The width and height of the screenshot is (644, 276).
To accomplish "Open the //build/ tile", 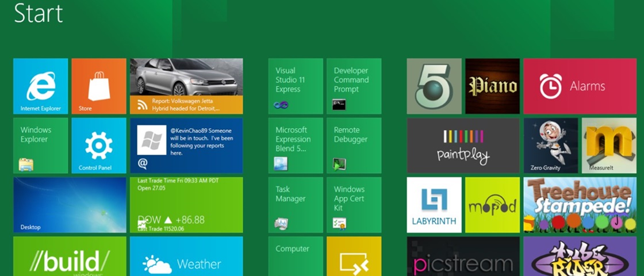I will click(x=70, y=256).
